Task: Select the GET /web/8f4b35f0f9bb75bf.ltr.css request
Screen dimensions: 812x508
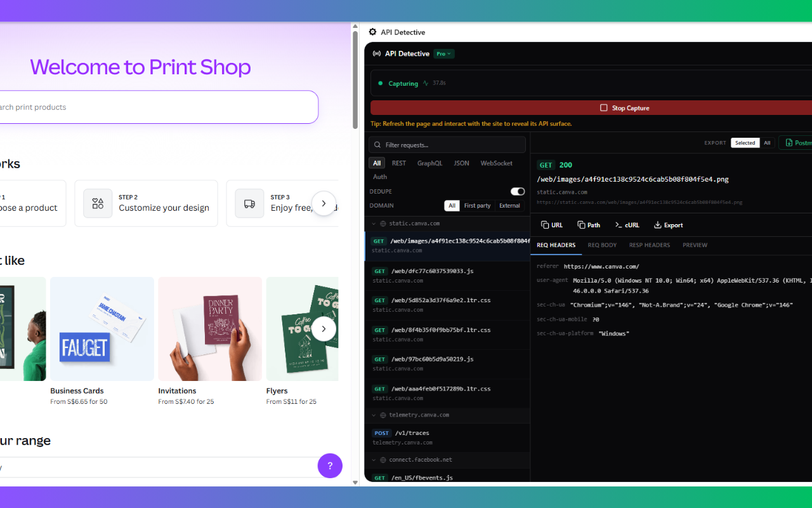Action: tap(447, 335)
